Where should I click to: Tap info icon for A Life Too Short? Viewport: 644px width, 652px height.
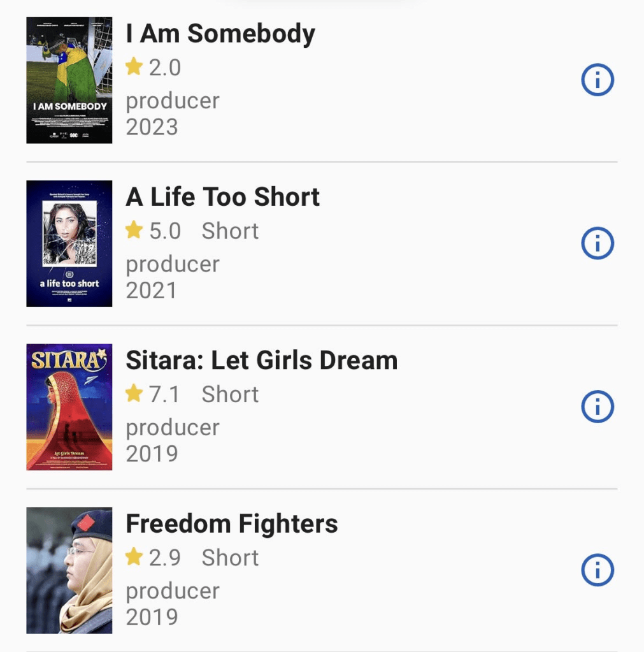(x=597, y=243)
